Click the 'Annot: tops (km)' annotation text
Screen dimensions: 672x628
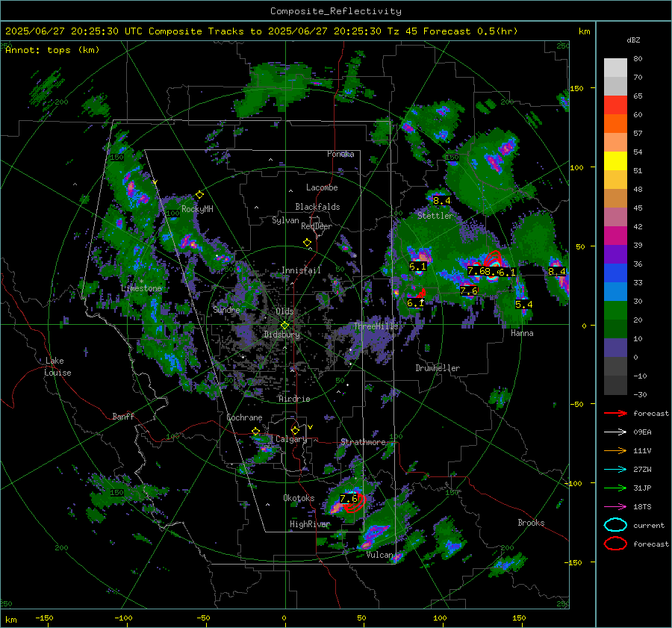[52, 50]
